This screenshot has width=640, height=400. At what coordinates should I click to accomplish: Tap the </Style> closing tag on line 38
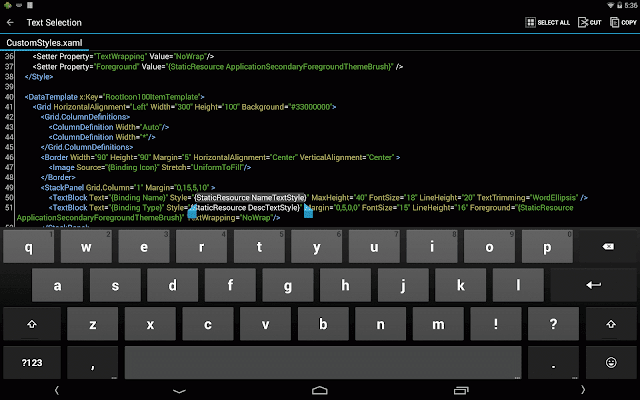point(39,77)
